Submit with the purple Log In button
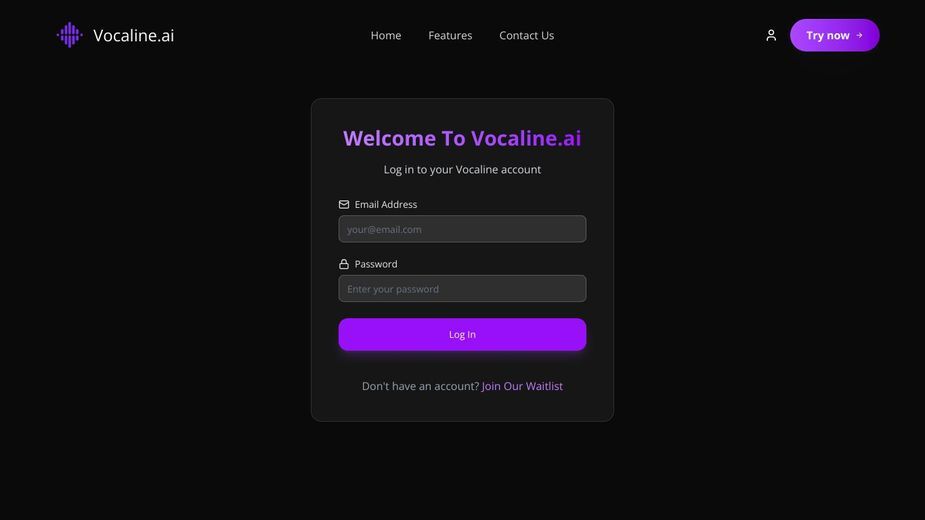Image resolution: width=925 pixels, height=520 pixels. [462, 335]
